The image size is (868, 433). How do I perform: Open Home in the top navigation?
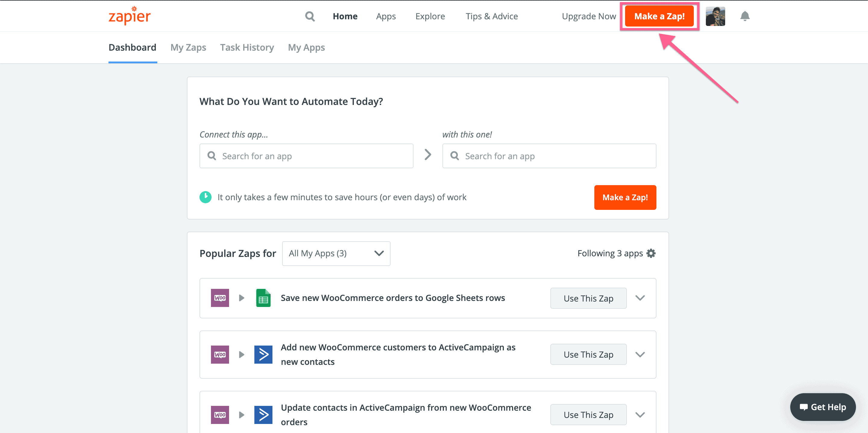(345, 16)
